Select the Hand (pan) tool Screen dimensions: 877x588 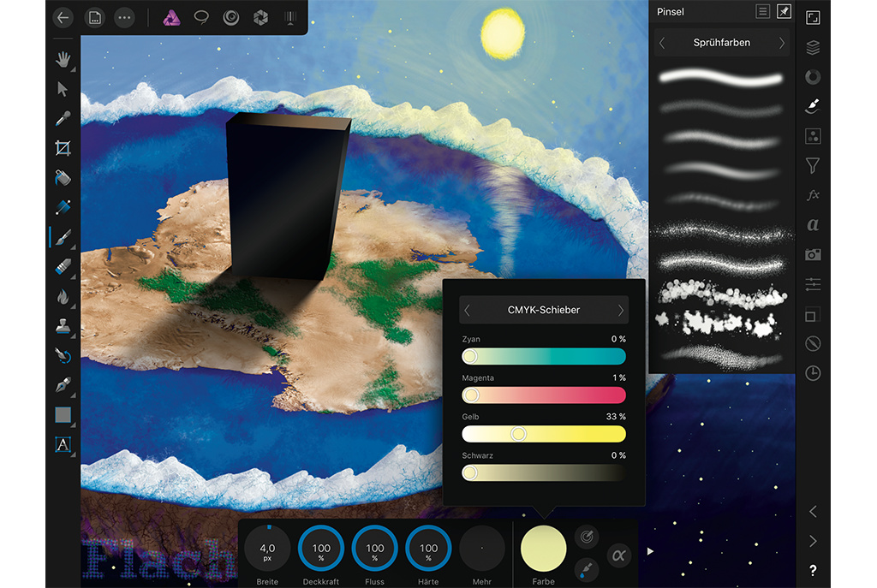(63, 59)
